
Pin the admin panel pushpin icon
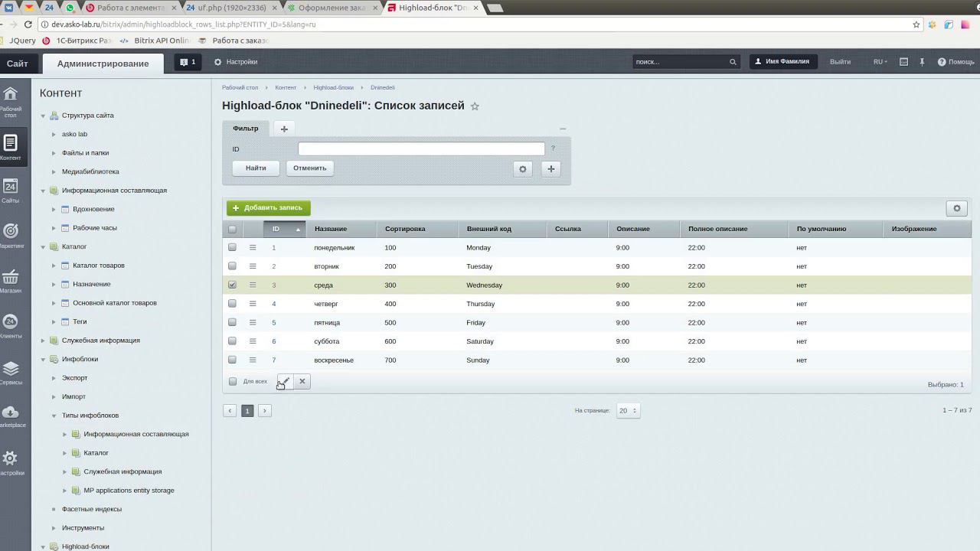(x=923, y=62)
